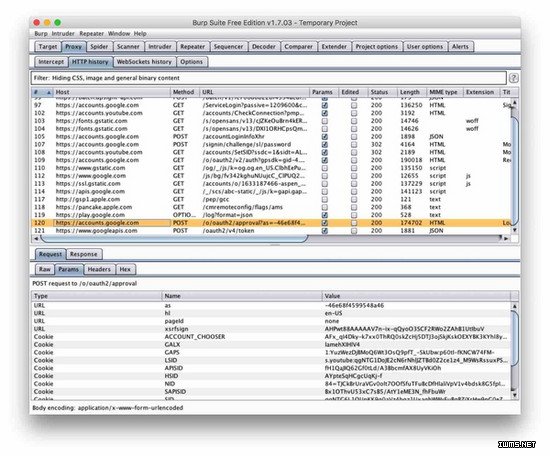Toggle Edited checkbox for row 114
The width and height of the screenshot is (550, 456).
[354, 192]
